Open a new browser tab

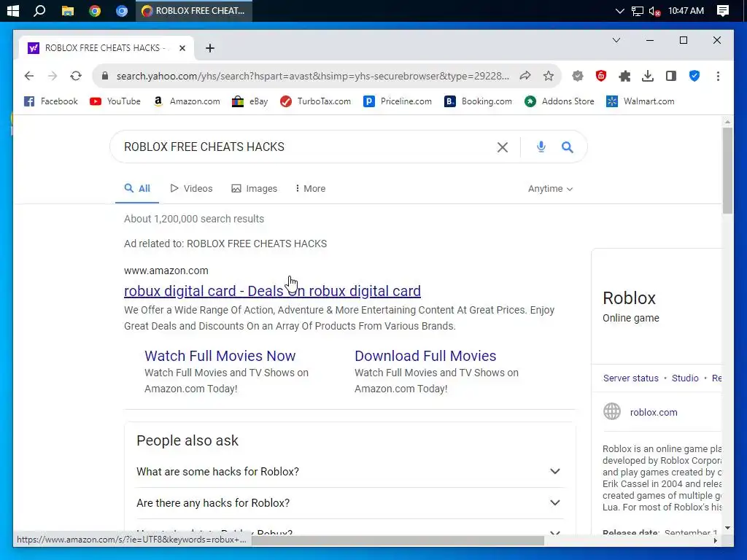tap(210, 48)
